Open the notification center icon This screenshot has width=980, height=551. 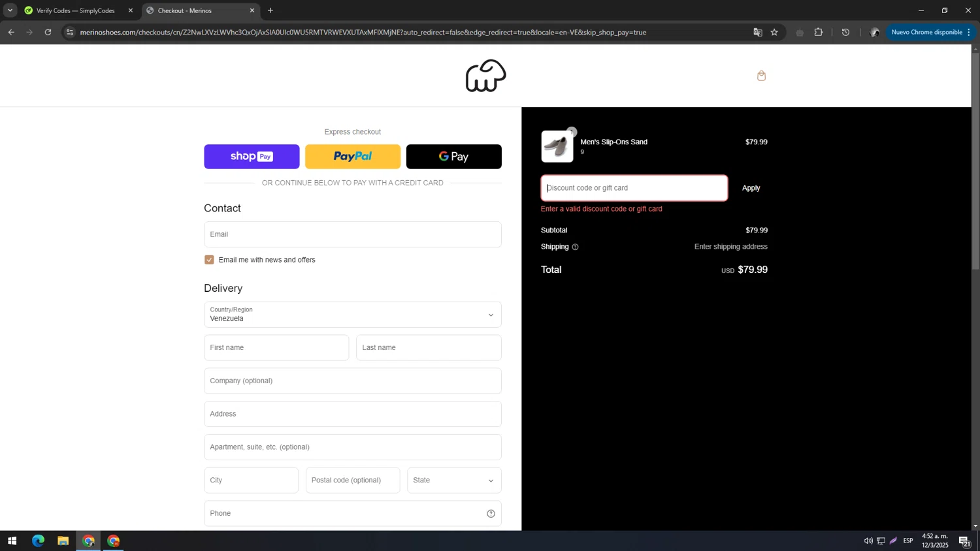coord(964,541)
